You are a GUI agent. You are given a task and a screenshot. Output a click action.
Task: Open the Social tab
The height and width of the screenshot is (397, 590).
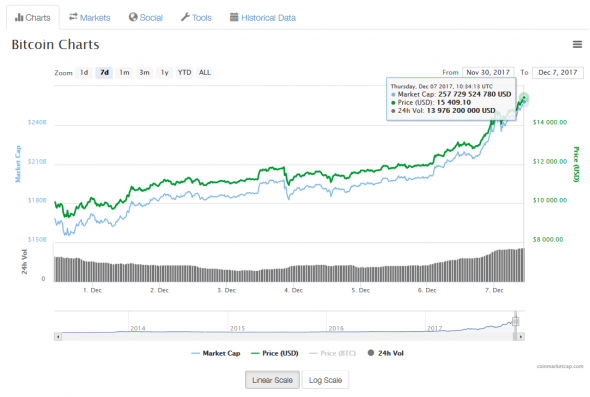(x=146, y=18)
